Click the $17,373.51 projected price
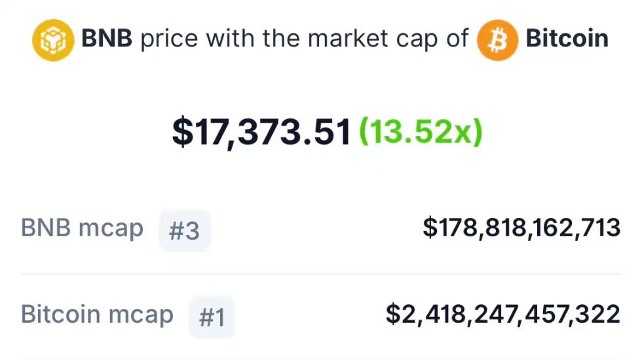 pos(261,132)
